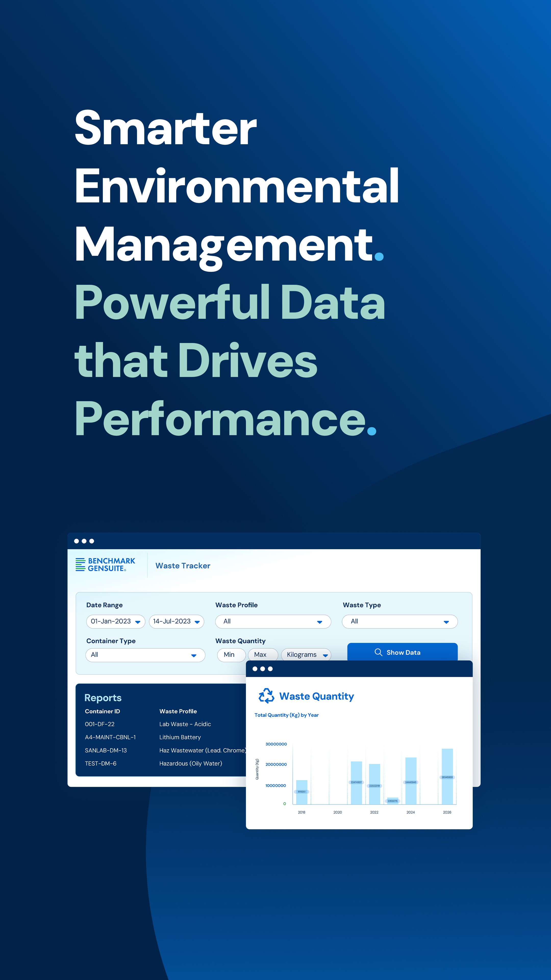Click the recycle icon beside Waste Quantity
This screenshot has width=551, height=980.
click(x=266, y=696)
